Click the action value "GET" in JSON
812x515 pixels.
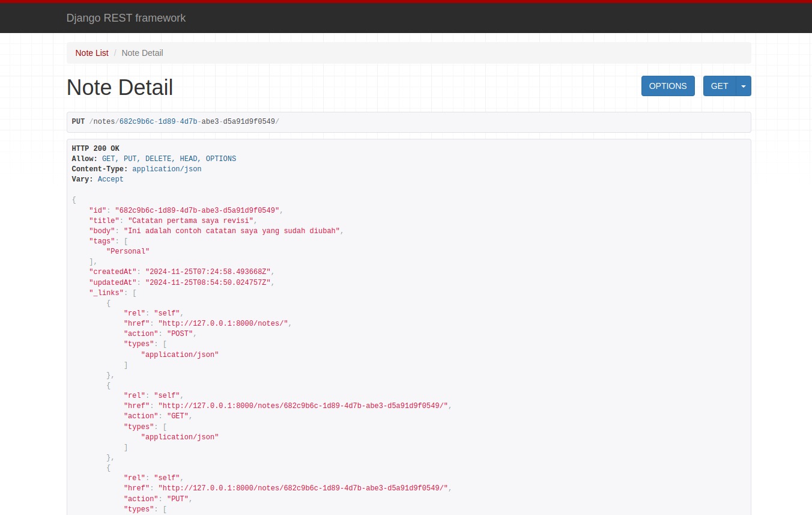178,416
